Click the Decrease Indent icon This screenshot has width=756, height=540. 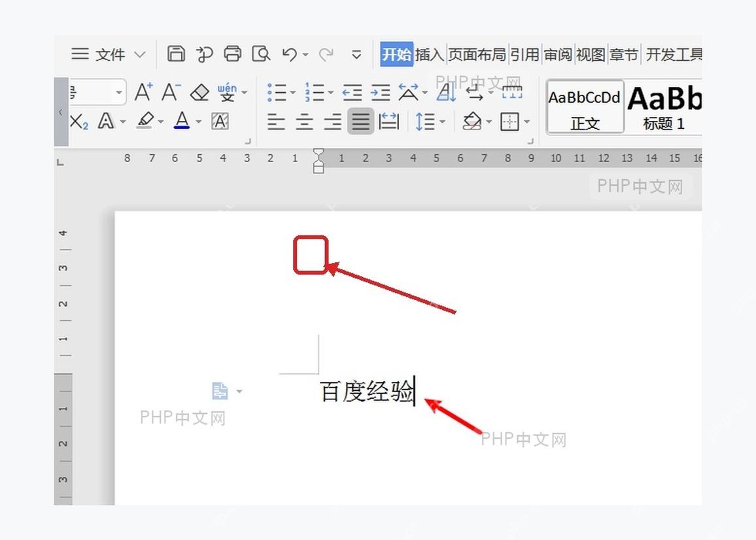point(352,92)
